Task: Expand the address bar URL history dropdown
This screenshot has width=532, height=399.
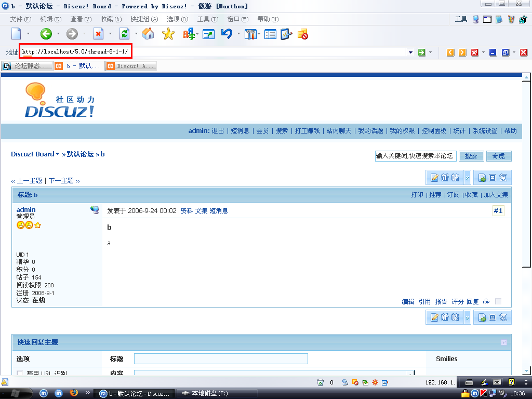Action: [410, 52]
